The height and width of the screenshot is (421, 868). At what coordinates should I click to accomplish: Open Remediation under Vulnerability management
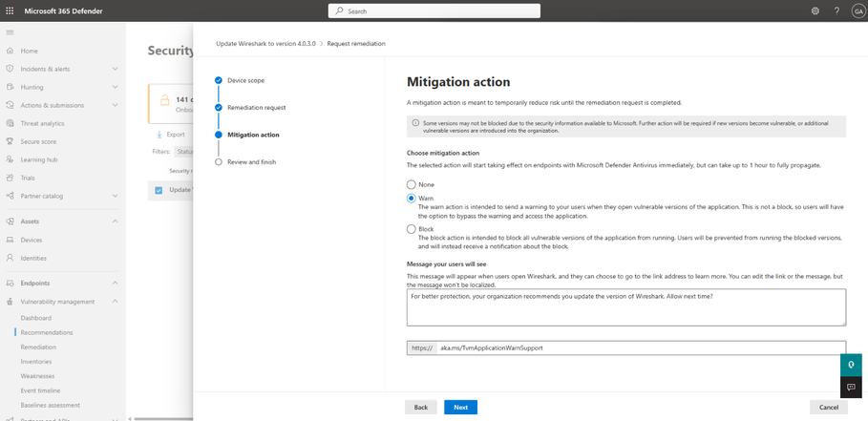[38, 347]
